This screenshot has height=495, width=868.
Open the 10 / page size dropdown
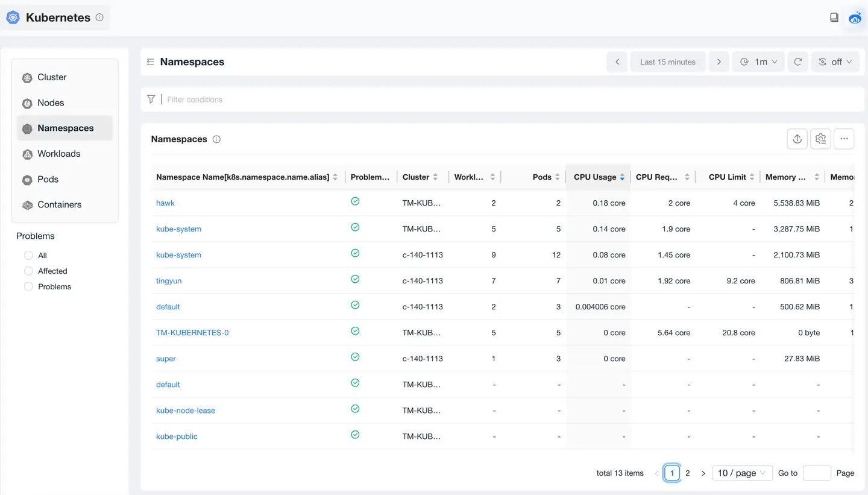coord(742,473)
